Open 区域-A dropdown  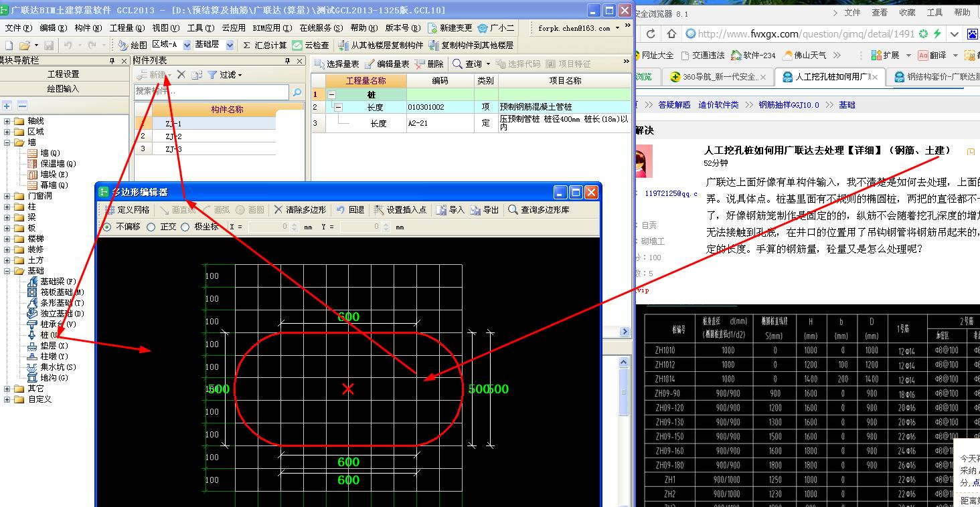click(185, 45)
